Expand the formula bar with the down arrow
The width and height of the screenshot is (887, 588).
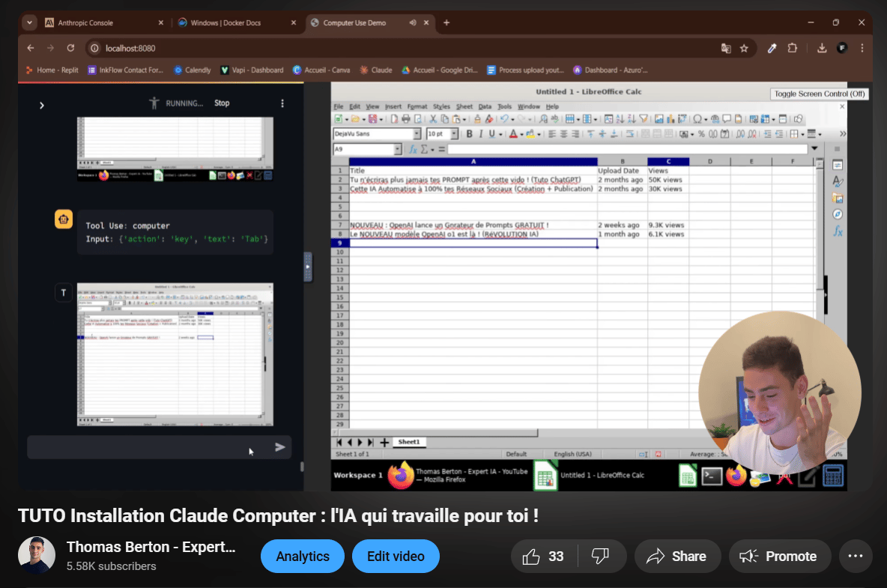click(x=814, y=148)
